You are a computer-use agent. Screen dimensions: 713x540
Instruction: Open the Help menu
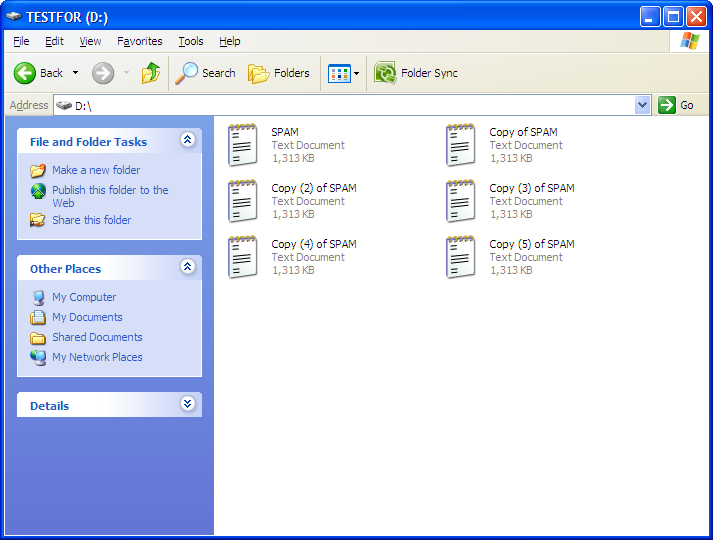click(x=230, y=41)
